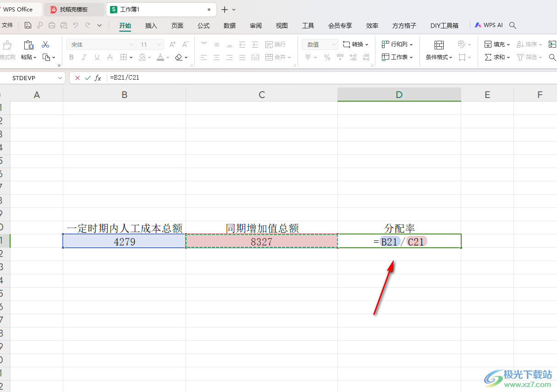Increase font size with A+ icon
Image resolution: width=557 pixels, height=392 pixels.
click(x=172, y=44)
